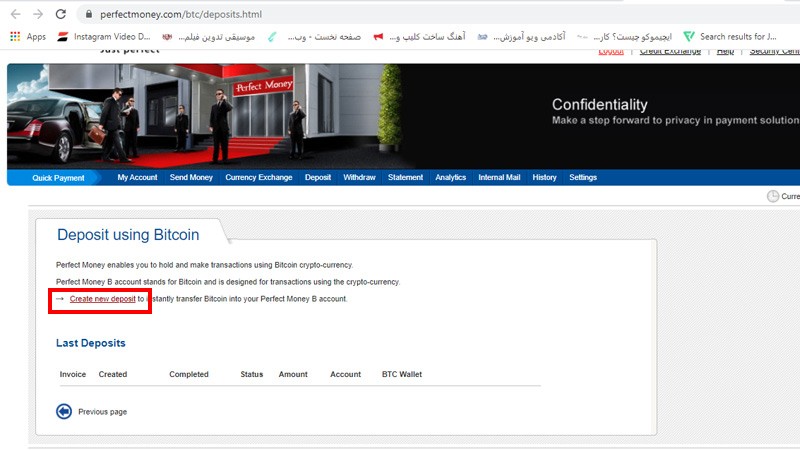This screenshot has width=800, height=450.
Task: Open the green V icon bookmark
Action: [x=689, y=37]
